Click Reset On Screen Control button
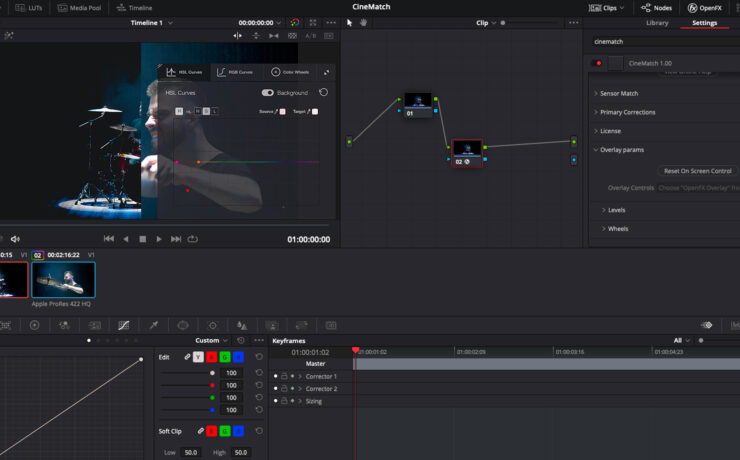The width and height of the screenshot is (740, 460). tap(698, 171)
